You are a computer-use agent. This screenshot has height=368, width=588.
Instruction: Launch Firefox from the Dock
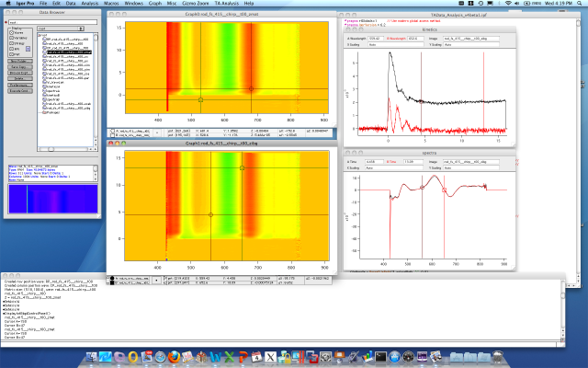(x=174, y=356)
